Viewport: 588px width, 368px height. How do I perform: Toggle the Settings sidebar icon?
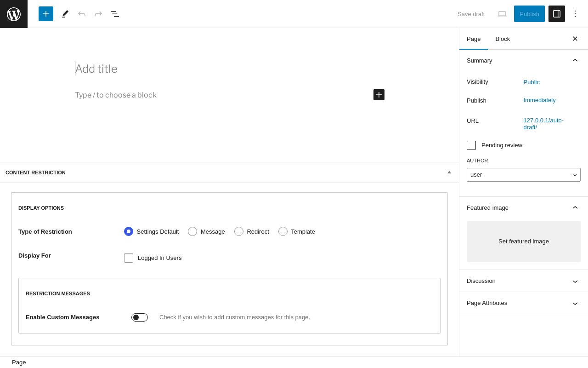pyautogui.click(x=557, y=14)
